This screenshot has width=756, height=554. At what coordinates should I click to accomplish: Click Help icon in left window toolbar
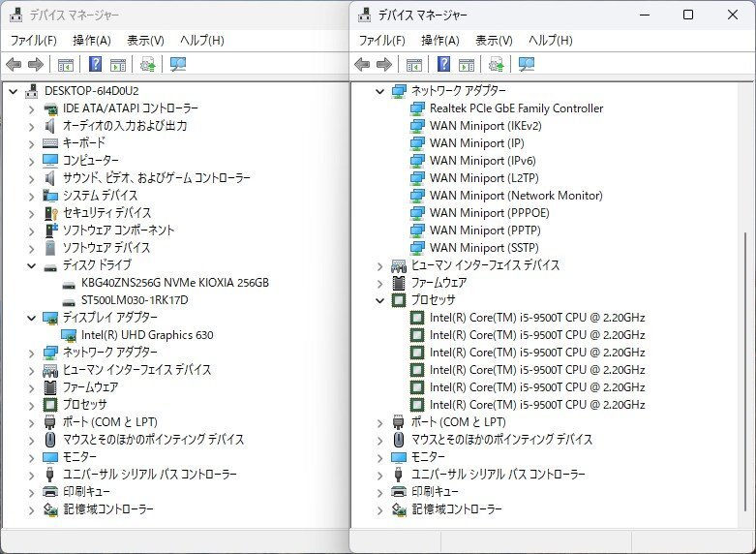96,64
